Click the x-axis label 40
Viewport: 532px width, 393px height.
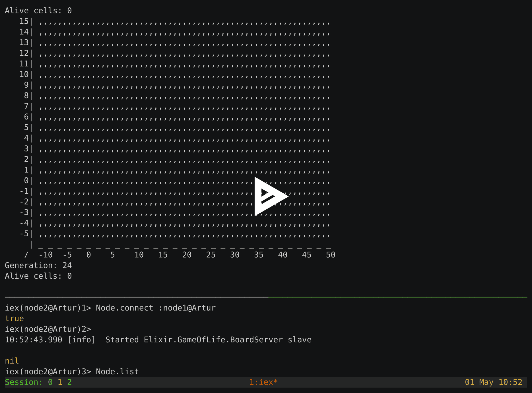(283, 255)
